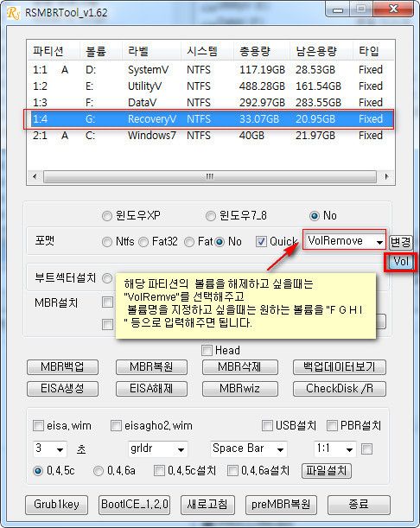This screenshot has width=420, height=528.
Task: Click the 시스템 column header
Action: point(207,51)
